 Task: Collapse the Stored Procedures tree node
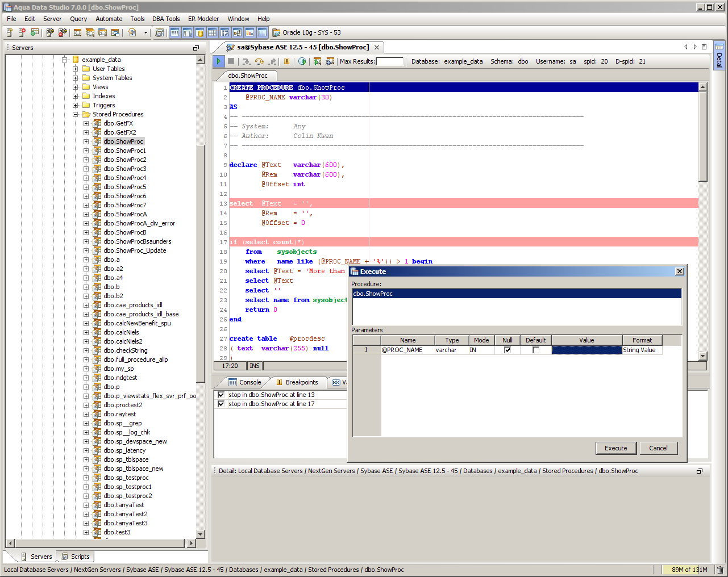pyautogui.click(x=76, y=114)
